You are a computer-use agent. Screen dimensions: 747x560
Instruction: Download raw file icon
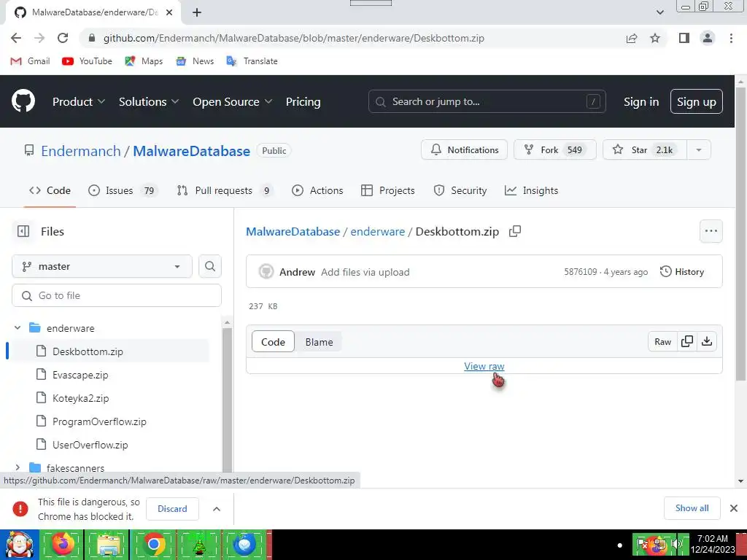point(707,341)
